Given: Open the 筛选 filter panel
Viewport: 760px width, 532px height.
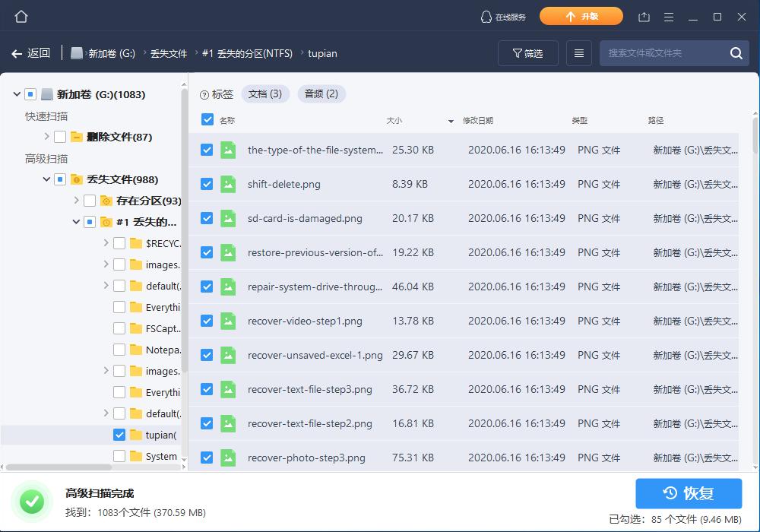Looking at the screenshot, I should pyautogui.click(x=527, y=53).
